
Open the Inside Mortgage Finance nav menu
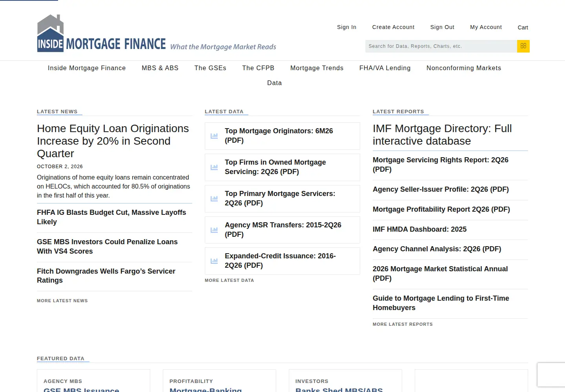(x=87, y=68)
